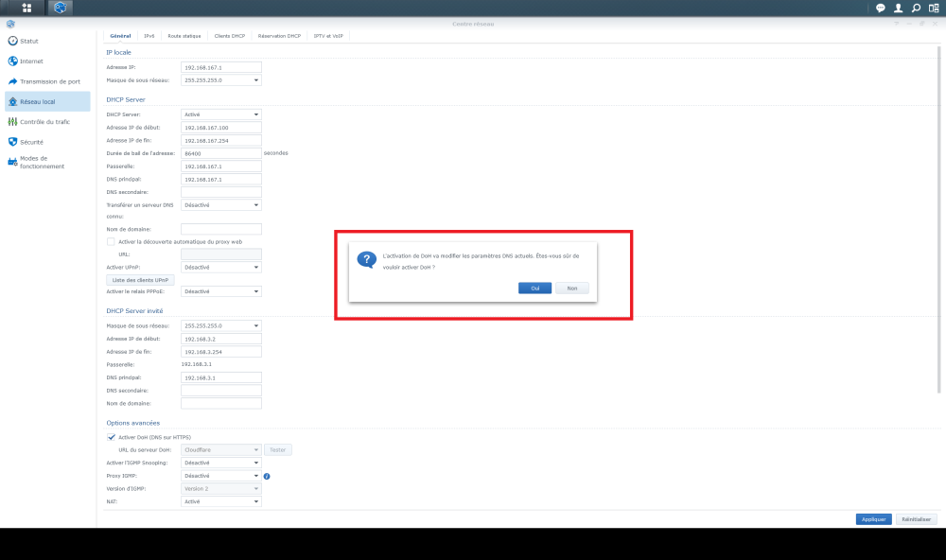The height and width of the screenshot is (560, 946).
Task: Open the notifications speech bubble icon
Action: click(880, 8)
